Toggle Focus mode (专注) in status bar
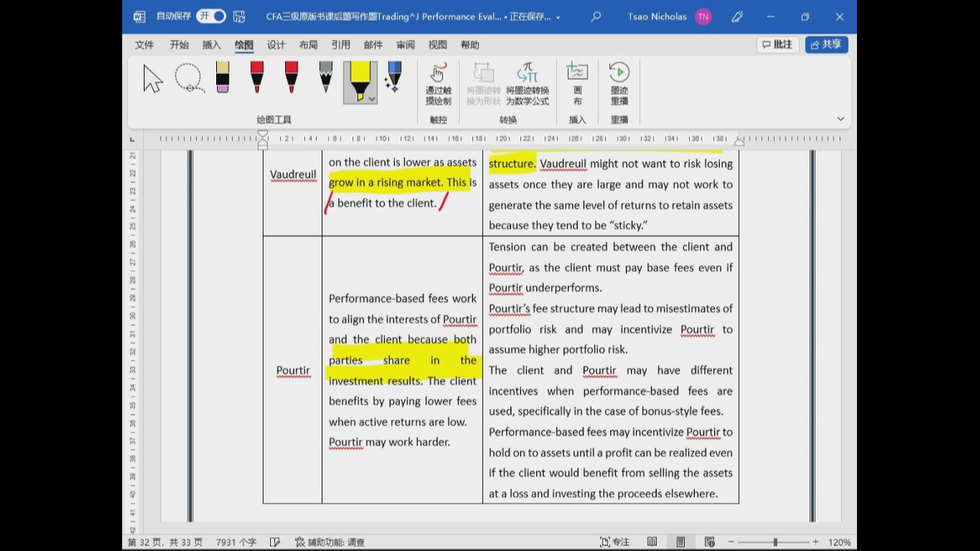Screen dimensions: 980x551 pyautogui.click(x=615, y=542)
